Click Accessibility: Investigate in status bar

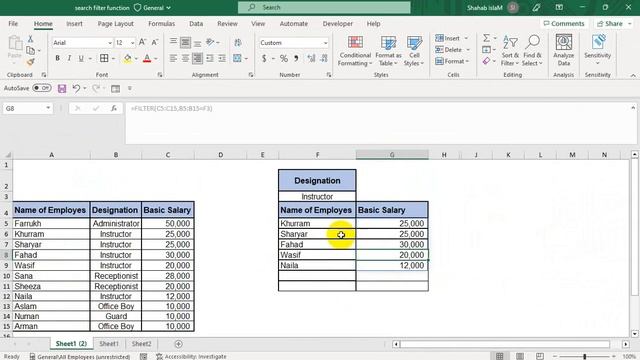tap(191, 356)
